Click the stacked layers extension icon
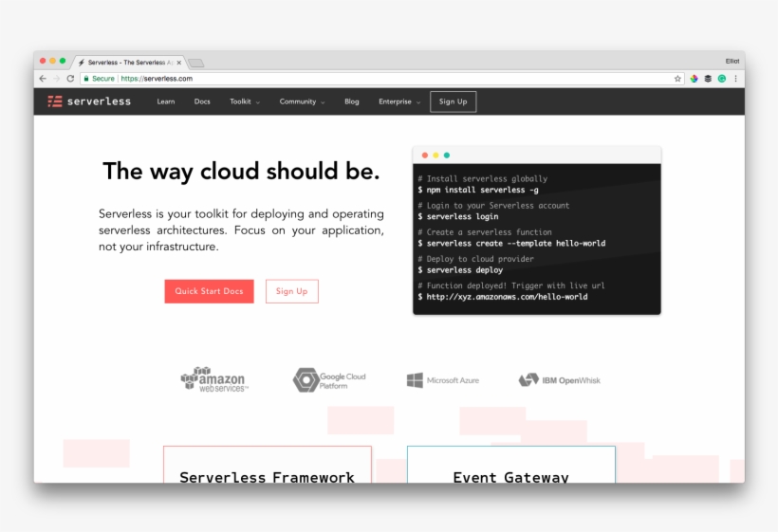The height and width of the screenshot is (532, 778). [x=708, y=79]
